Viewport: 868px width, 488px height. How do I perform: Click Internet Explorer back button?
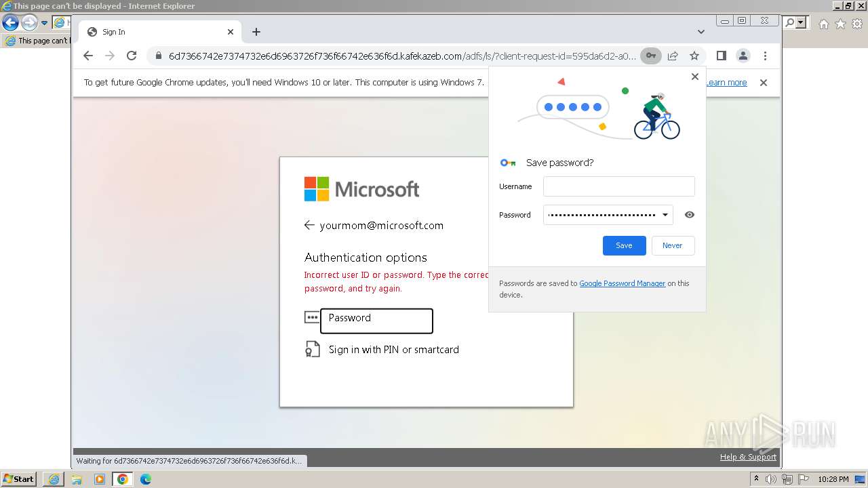click(x=10, y=22)
